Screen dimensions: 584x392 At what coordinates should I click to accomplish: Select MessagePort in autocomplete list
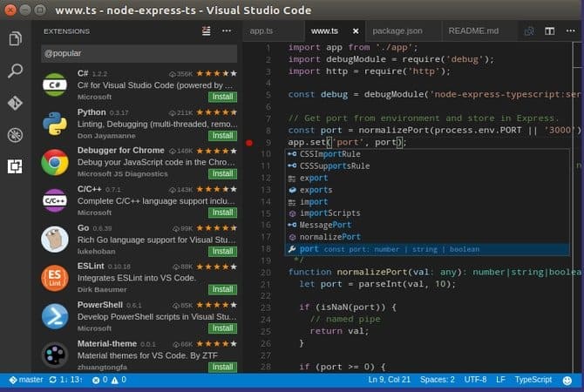point(427,225)
